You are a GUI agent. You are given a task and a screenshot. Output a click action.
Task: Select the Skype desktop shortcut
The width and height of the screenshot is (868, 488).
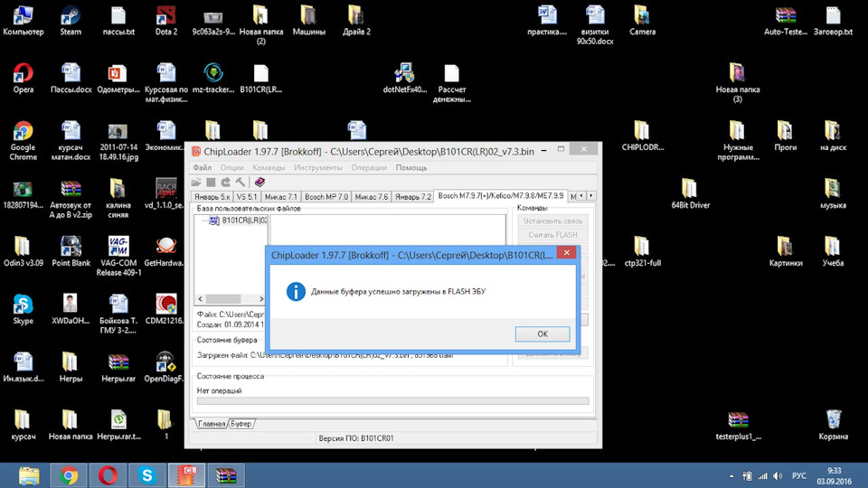pos(23,309)
